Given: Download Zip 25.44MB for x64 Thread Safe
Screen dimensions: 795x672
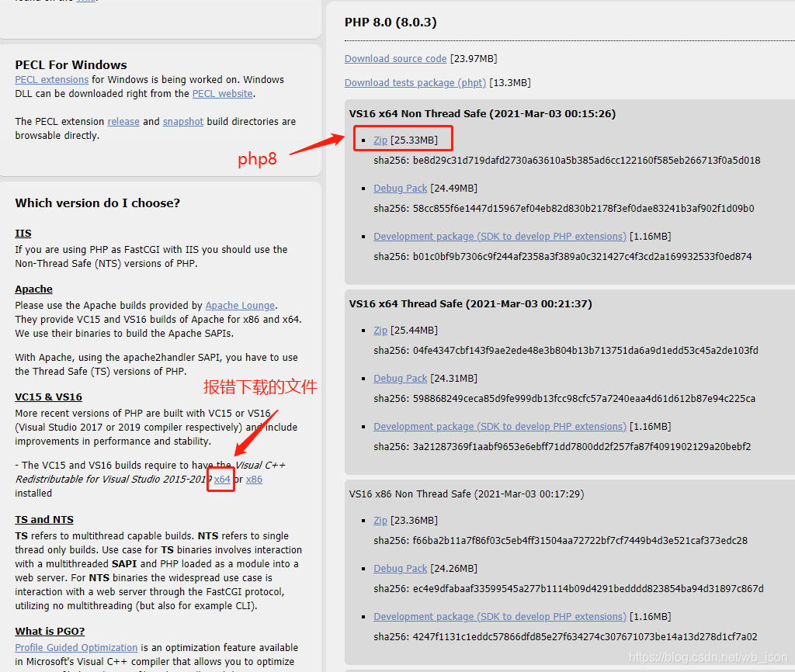Looking at the screenshot, I should (380, 331).
